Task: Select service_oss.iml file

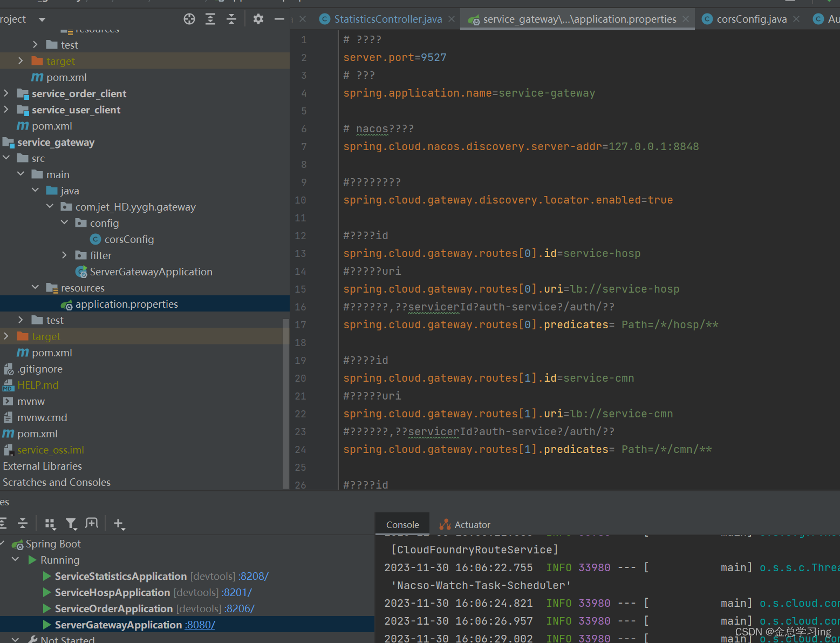Action: point(50,450)
